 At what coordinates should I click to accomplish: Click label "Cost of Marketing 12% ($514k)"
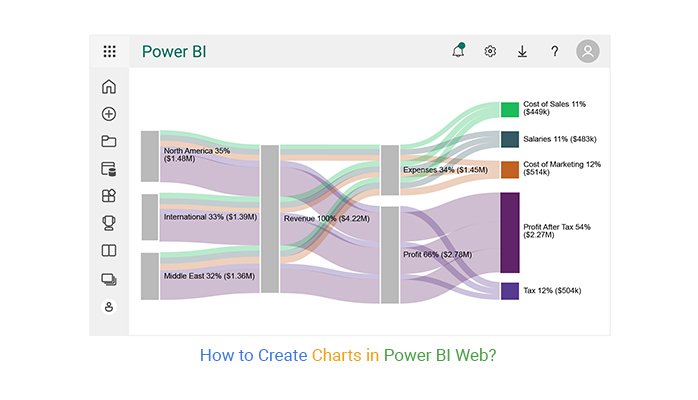(x=562, y=168)
